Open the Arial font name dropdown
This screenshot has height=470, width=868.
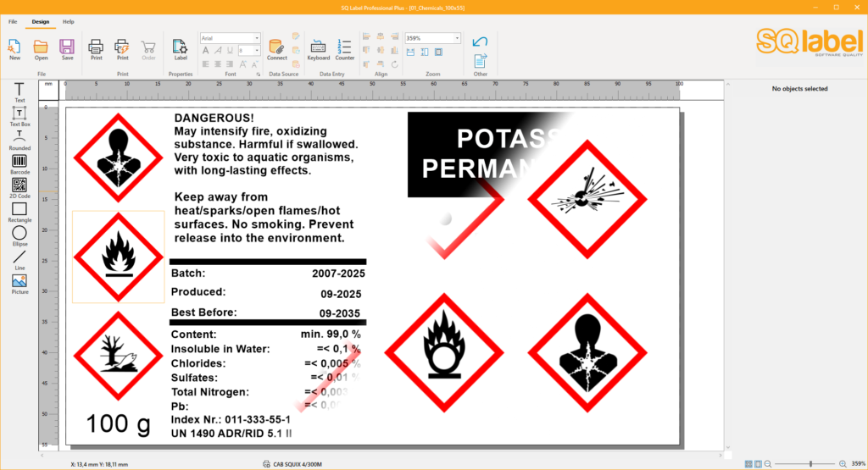click(x=257, y=38)
